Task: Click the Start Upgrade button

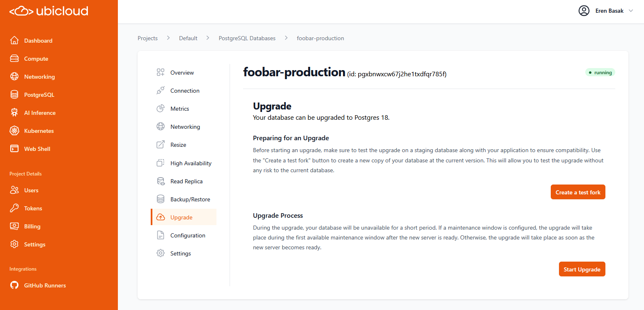Action: 582,269
